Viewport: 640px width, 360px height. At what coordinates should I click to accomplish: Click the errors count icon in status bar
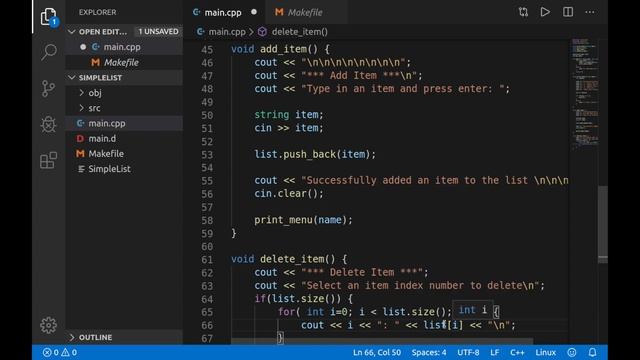click(47, 352)
